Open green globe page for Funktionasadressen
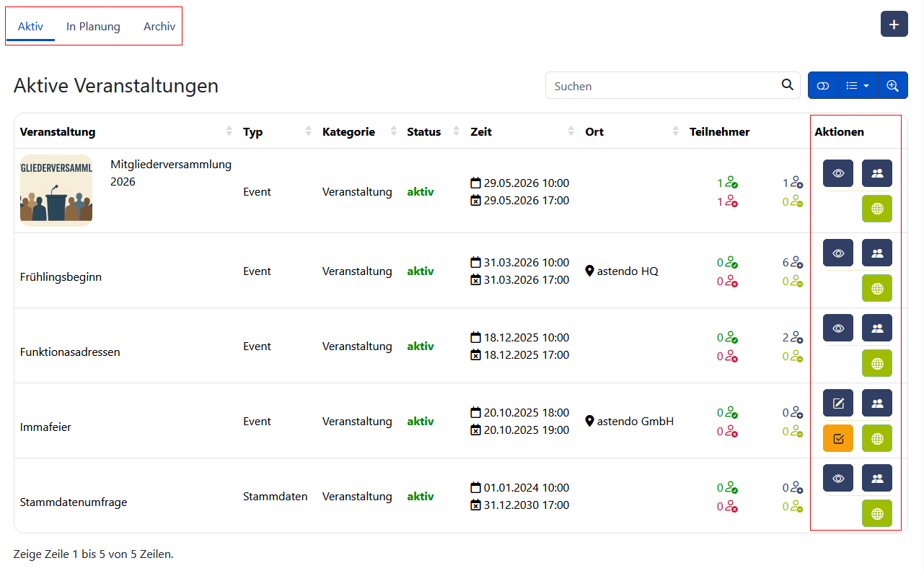 877,363
